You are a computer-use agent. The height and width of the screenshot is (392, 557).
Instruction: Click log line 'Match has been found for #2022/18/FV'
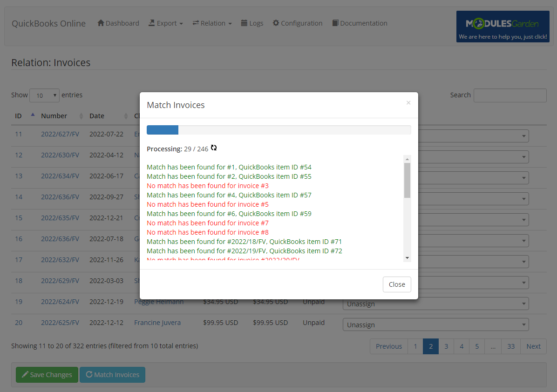(245, 242)
